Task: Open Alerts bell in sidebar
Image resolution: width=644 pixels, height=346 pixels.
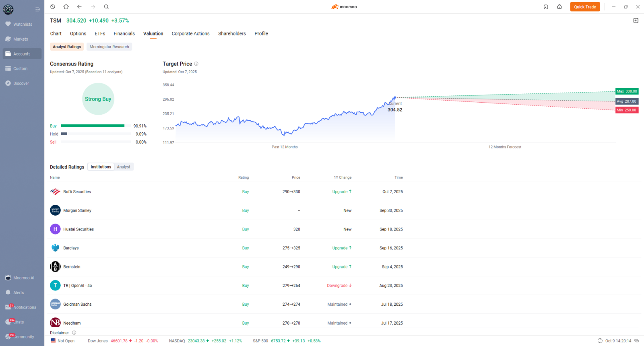Action: (x=18, y=292)
